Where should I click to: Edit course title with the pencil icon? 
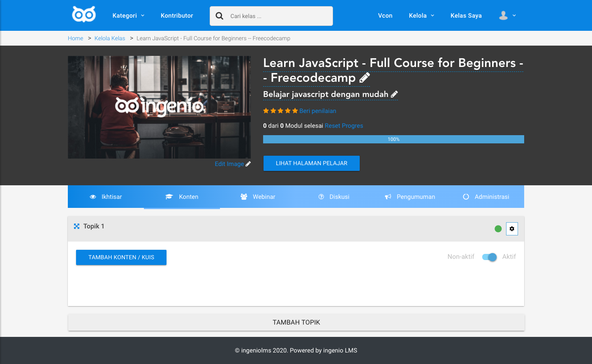click(x=365, y=78)
